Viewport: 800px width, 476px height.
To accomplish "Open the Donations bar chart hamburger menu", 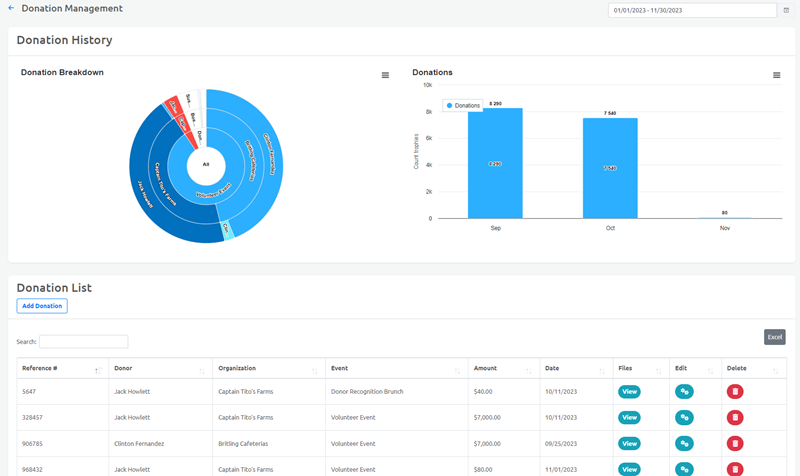I will click(x=777, y=75).
